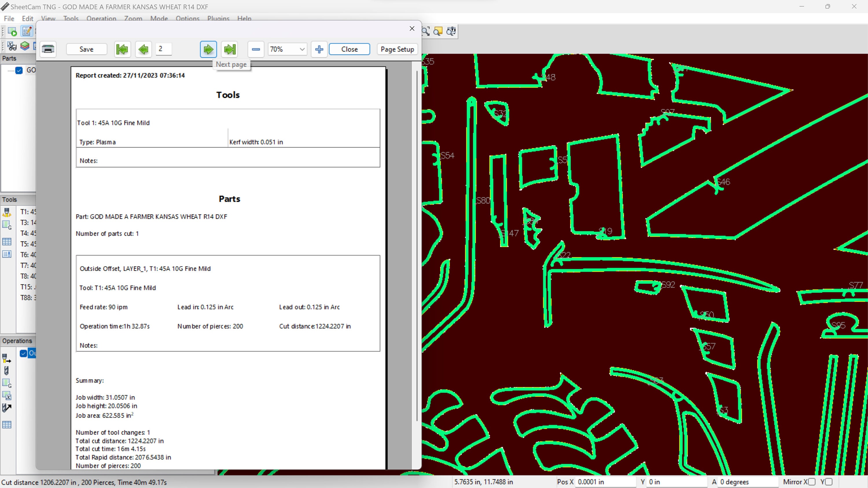
Task: Click the page number field showing 2
Action: pyautogui.click(x=164, y=49)
